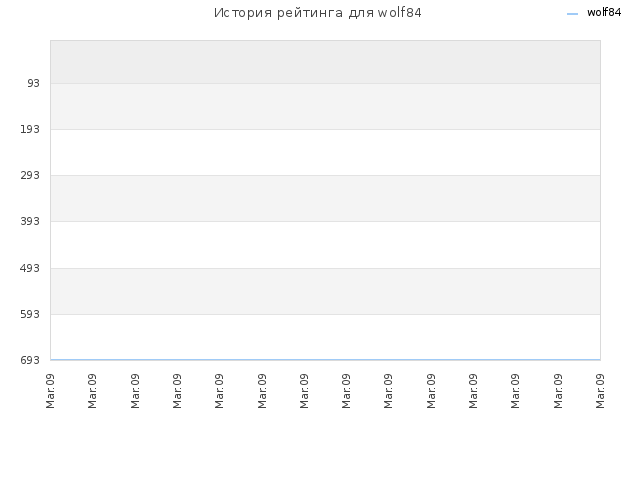Click the blue wolf84 data line

[325, 360]
